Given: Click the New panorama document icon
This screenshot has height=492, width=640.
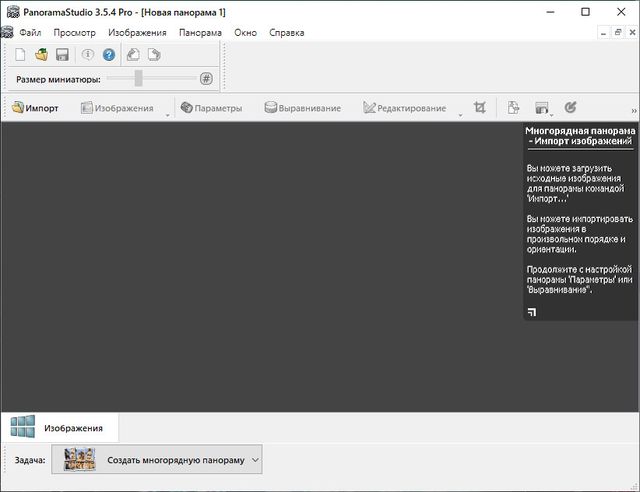Looking at the screenshot, I should pyautogui.click(x=20, y=54).
